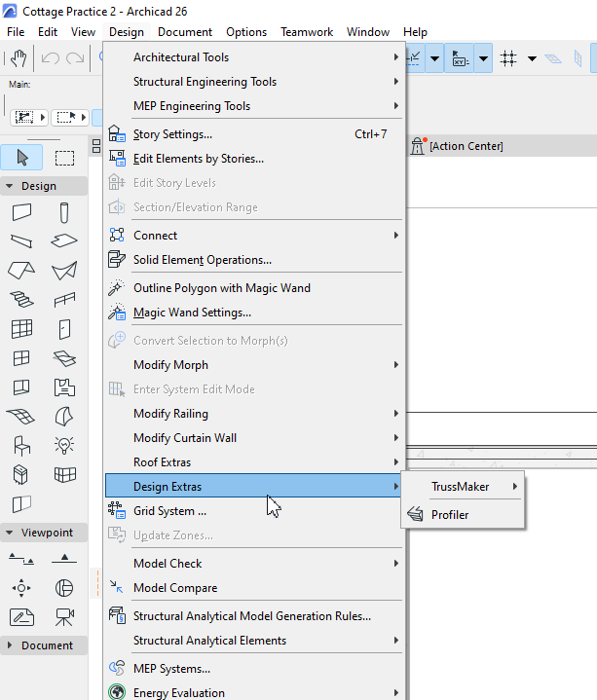The height and width of the screenshot is (700, 597).
Task: Expand the Document toolbox group
Action: [x=10, y=645]
